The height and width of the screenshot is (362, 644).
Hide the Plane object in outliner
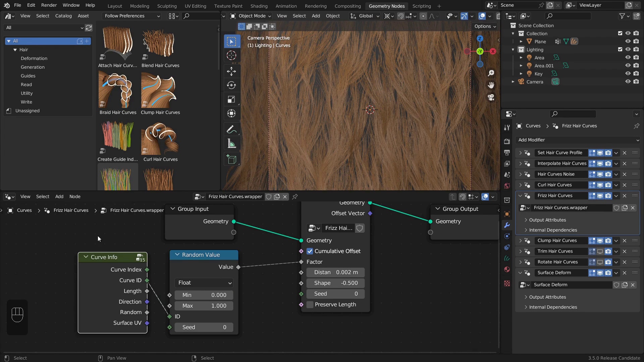628,42
